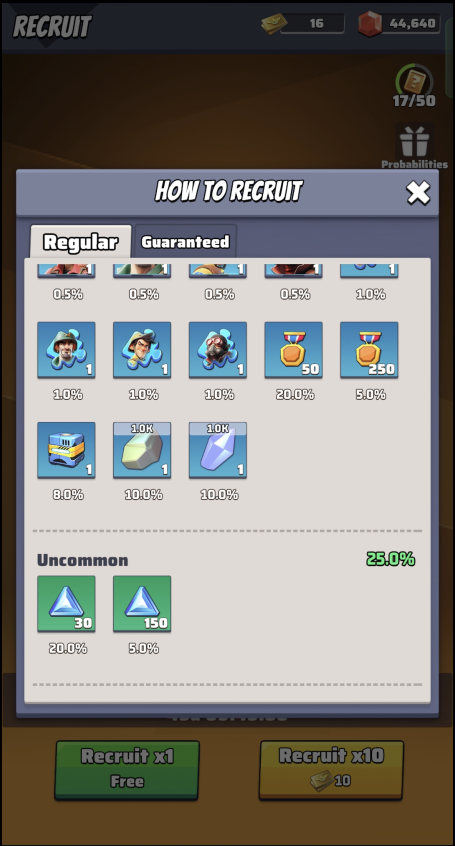Select the 30 blue gems uncommon reward
Screen dimensions: 455x846
pyautogui.click(x=66, y=604)
